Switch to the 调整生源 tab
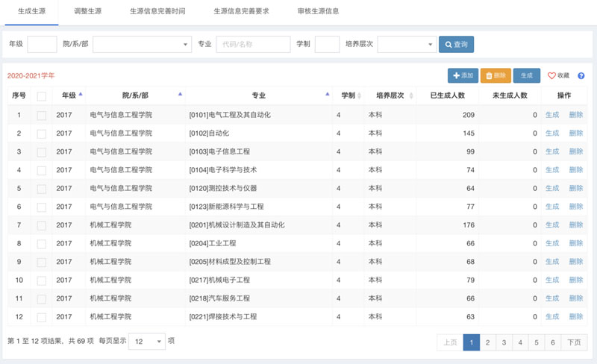 coord(88,12)
